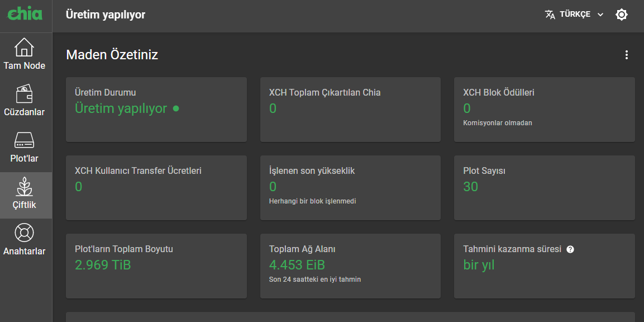
Task: Click the Plot'ların Toplam Boyutu card
Action: point(156,266)
